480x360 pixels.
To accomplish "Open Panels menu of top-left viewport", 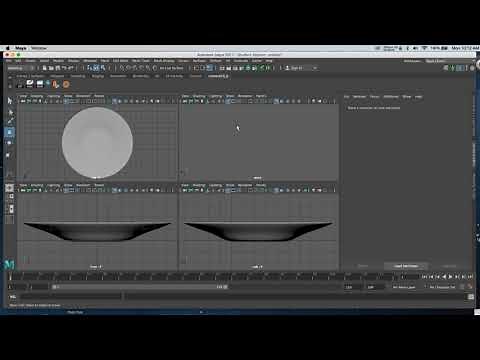I will pyautogui.click(x=99, y=96).
